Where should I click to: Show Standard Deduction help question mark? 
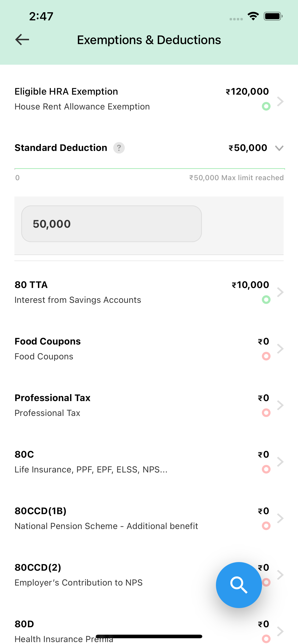click(x=119, y=148)
